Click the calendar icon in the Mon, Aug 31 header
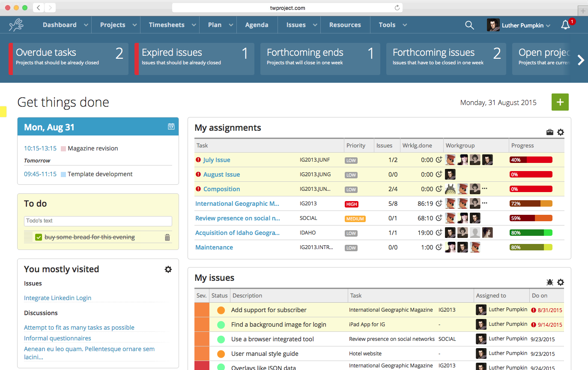Screen dimensions: 588x370 171,126
